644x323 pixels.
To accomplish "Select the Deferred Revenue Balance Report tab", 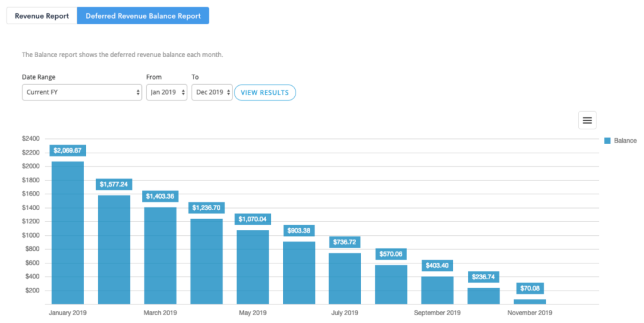I will 143,15.
